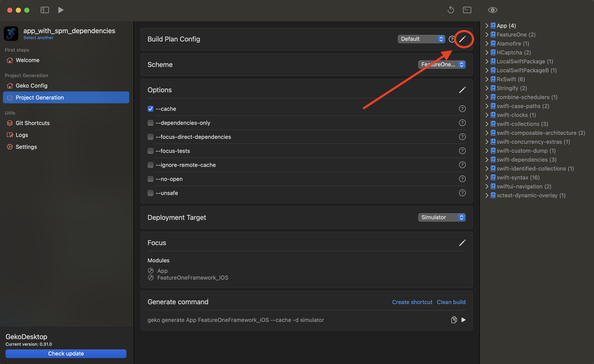Viewport: 594px width, 364px height.
Task: Enable the --focus-tests checkbox
Action: pos(151,151)
